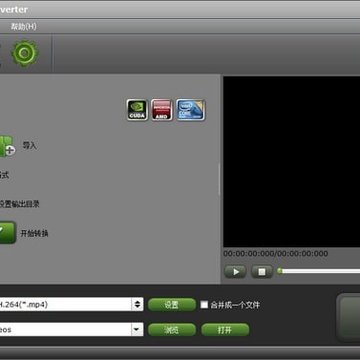This screenshot has width=360, height=360.
Task: Click the green import file icon
Action: tap(7, 146)
